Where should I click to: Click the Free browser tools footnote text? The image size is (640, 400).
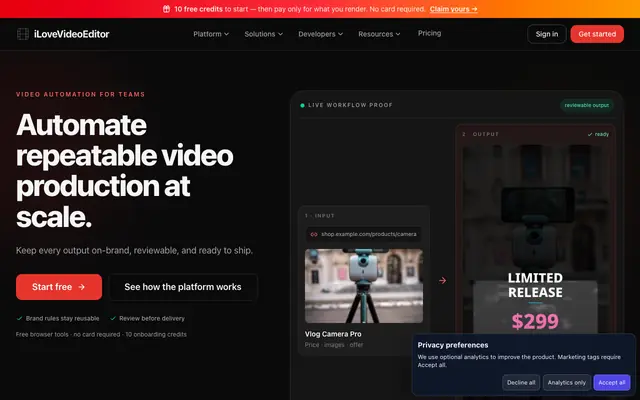(x=101, y=334)
